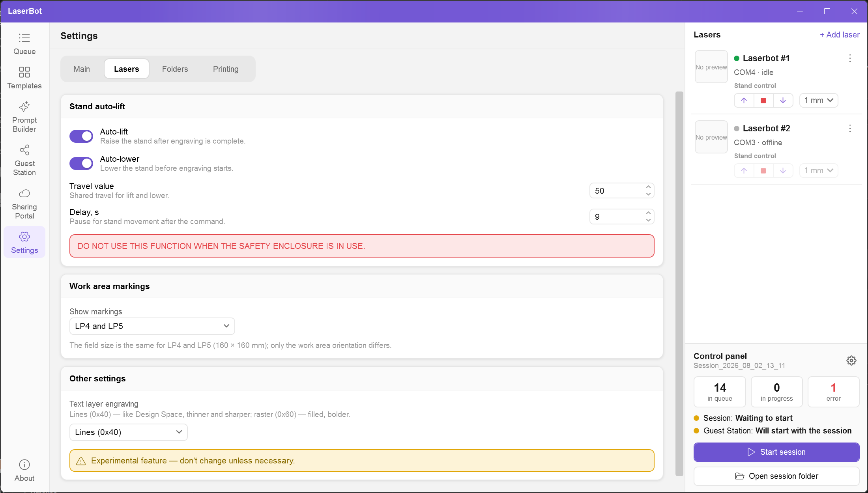Select the Lasers tab
This screenshot has width=868, height=493.
pyautogui.click(x=127, y=69)
